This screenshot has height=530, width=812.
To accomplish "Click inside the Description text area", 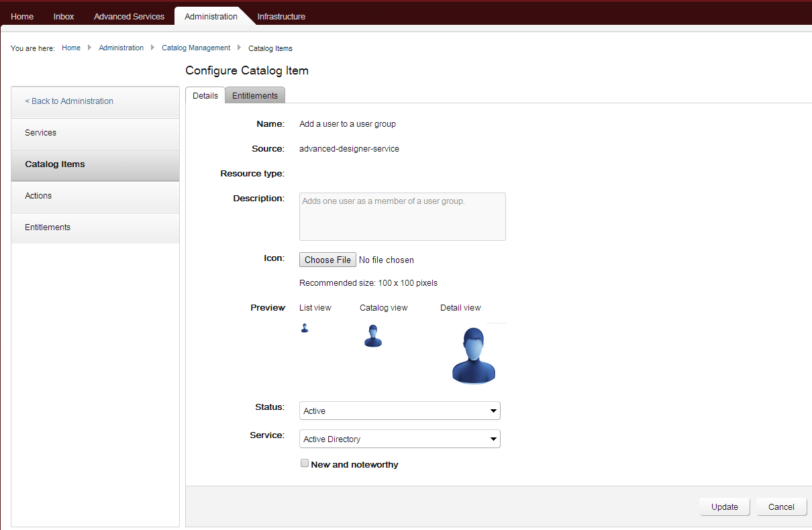I will pos(402,216).
